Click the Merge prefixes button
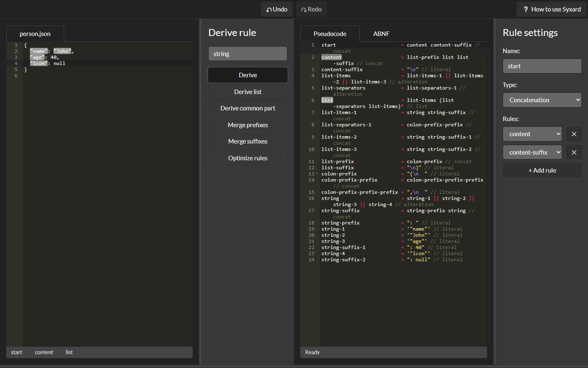Screen dimensions: 588x368 pyautogui.click(x=248, y=125)
